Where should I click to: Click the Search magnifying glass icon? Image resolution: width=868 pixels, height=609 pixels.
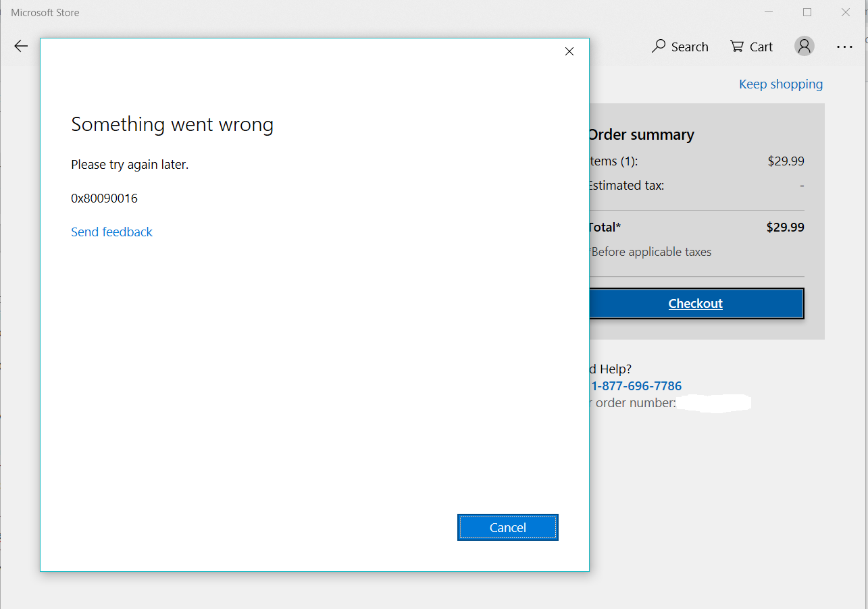click(659, 46)
